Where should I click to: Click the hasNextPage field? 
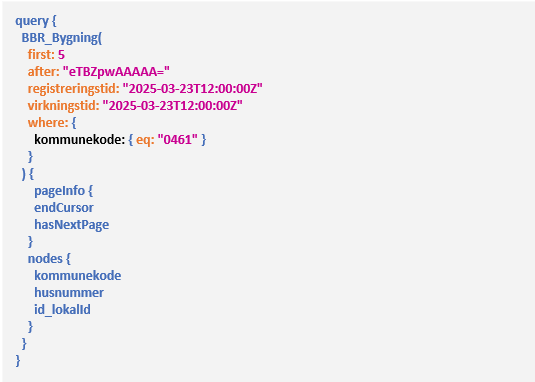(72, 225)
